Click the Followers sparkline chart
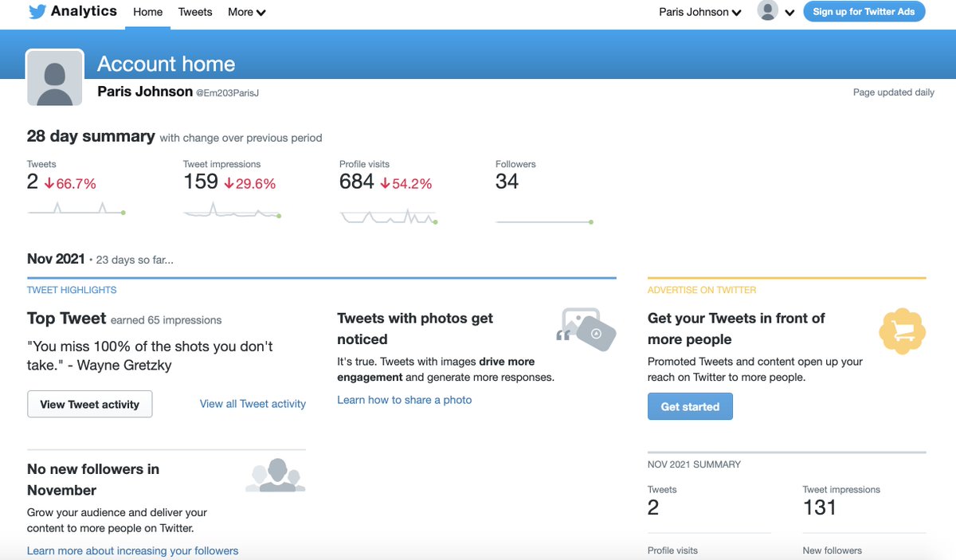The image size is (956, 560). click(x=545, y=221)
